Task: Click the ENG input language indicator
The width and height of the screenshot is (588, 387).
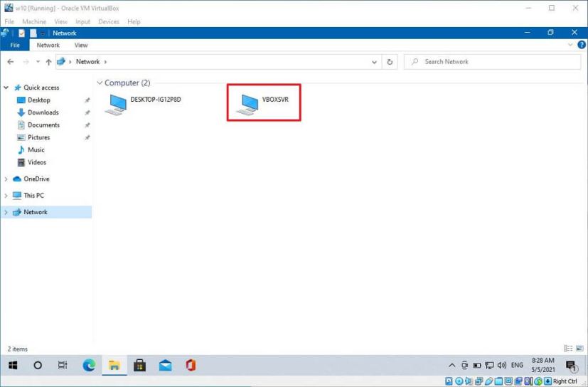Action: (517, 365)
